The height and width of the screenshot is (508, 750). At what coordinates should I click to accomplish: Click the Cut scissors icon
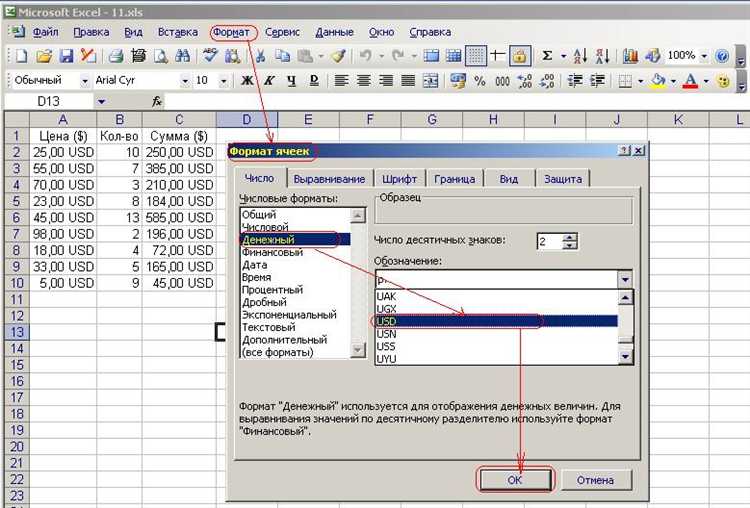[260, 56]
